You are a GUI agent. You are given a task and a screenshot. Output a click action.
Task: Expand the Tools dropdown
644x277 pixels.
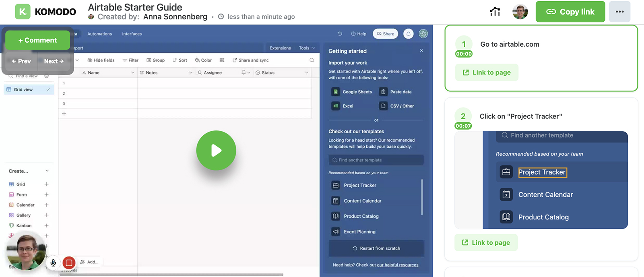[x=307, y=48]
